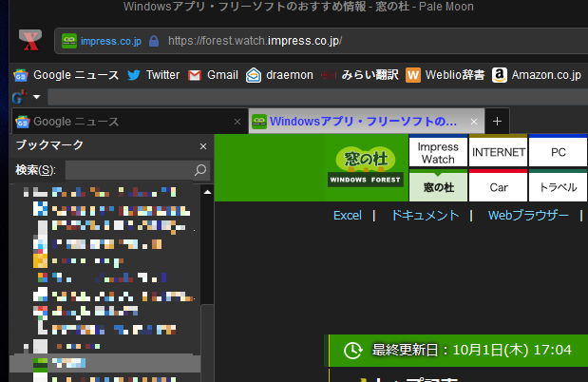
Task: Open the みらい翻訳 bookmark
Action: pos(360,75)
